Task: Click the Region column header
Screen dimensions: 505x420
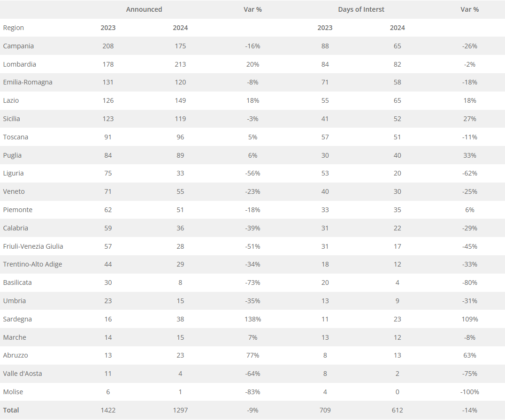Action: point(14,28)
